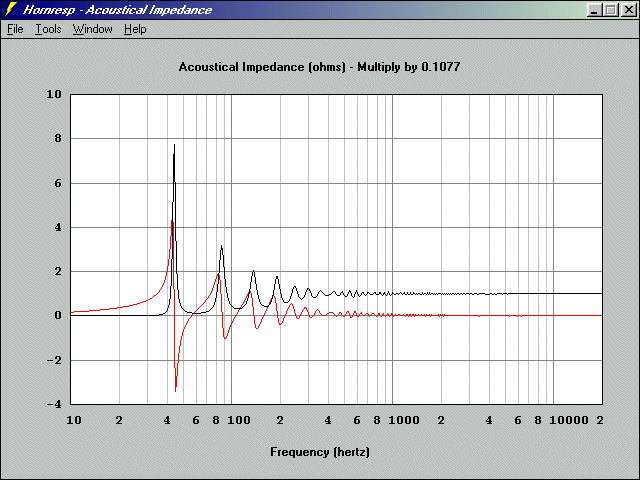Click the Hornresp window title bar text
This screenshot has width=640, height=480.
(118, 10)
